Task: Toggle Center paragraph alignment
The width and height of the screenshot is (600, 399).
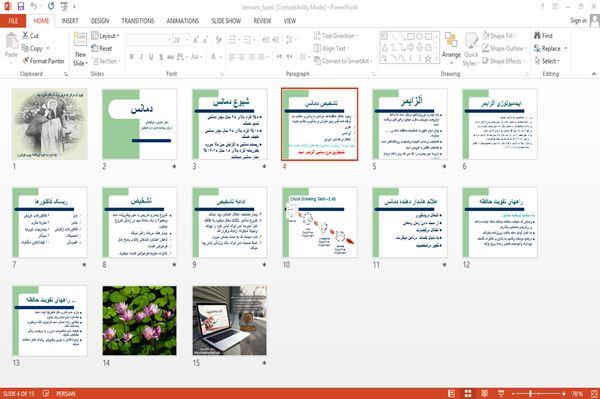Action: [x=241, y=57]
